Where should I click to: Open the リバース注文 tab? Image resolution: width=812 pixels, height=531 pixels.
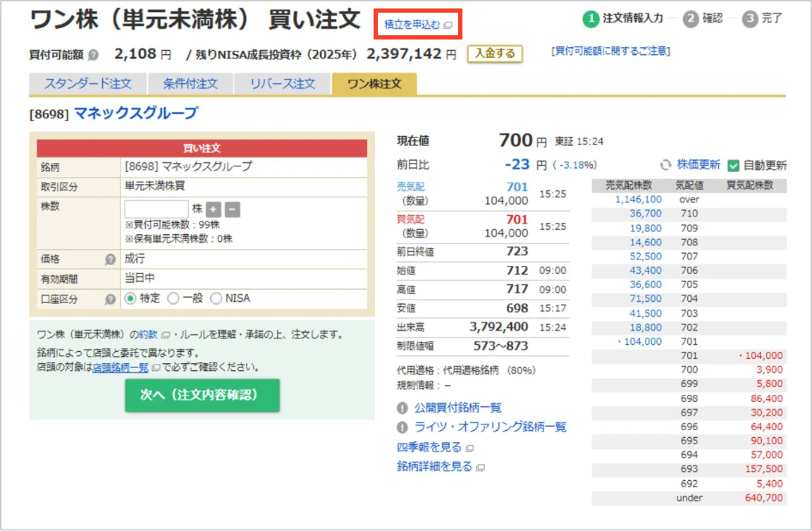tap(283, 84)
